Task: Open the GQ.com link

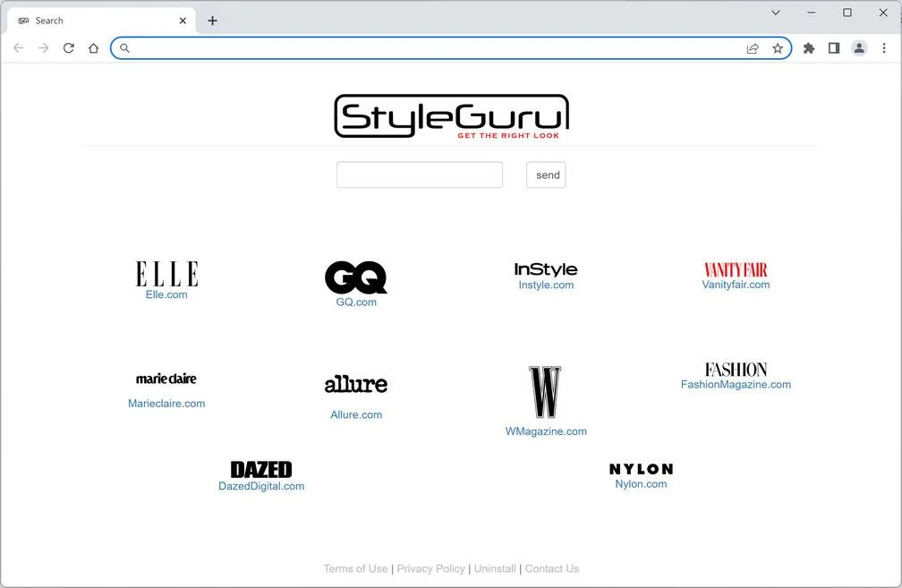Action: (x=356, y=303)
